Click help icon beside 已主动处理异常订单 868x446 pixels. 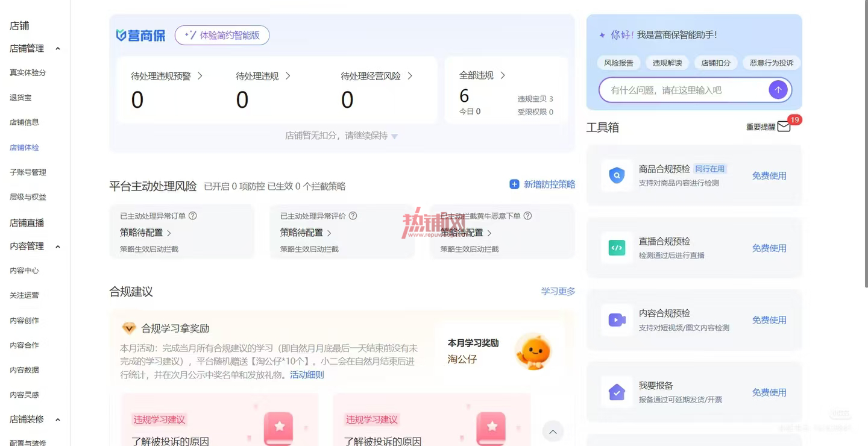(193, 216)
